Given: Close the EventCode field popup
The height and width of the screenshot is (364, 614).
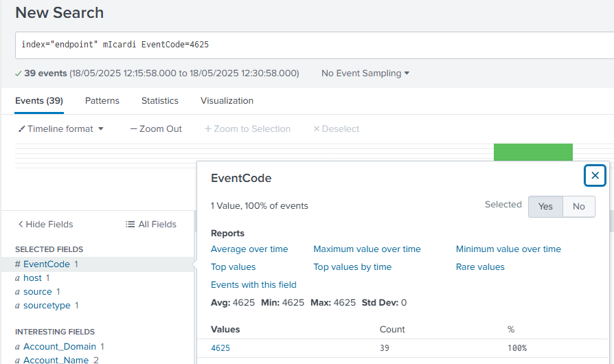Looking at the screenshot, I should coord(595,175).
